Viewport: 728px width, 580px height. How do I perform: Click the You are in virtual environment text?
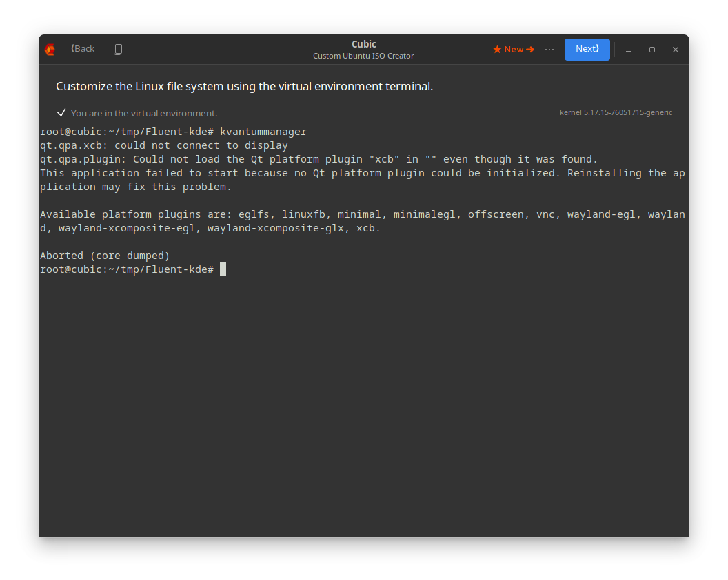click(144, 113)
